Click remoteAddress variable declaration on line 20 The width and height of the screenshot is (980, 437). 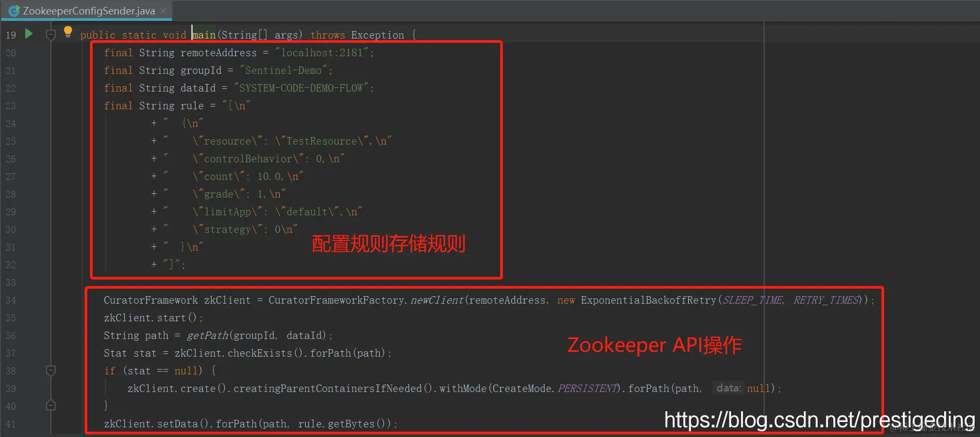[x=218, y=52]
